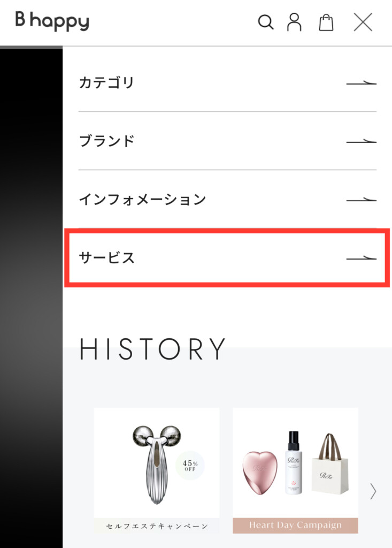Image resolution: width=392 pixels, height=548 pixels.
Task: Open the face roller product thumbnail
Action: tap(157, 463)
